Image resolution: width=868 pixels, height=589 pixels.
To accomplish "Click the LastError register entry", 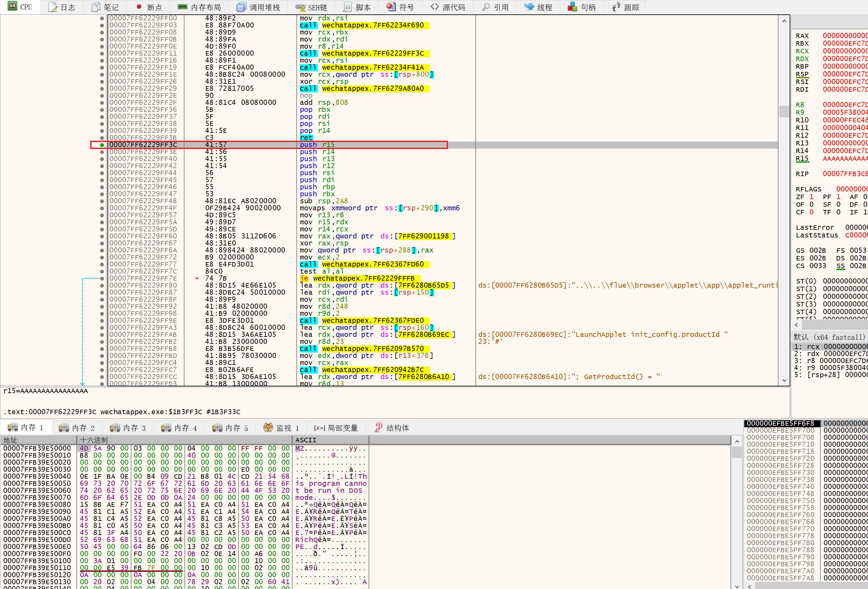I will pyautogui.click(x=832, y=228).
